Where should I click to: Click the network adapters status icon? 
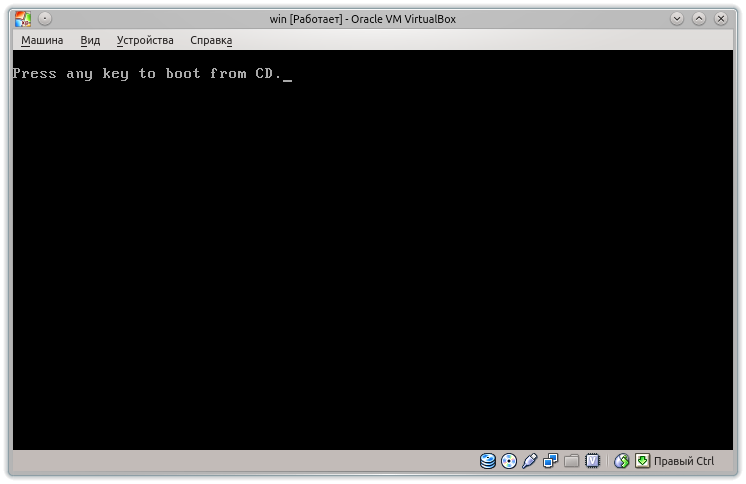[550, 461]
